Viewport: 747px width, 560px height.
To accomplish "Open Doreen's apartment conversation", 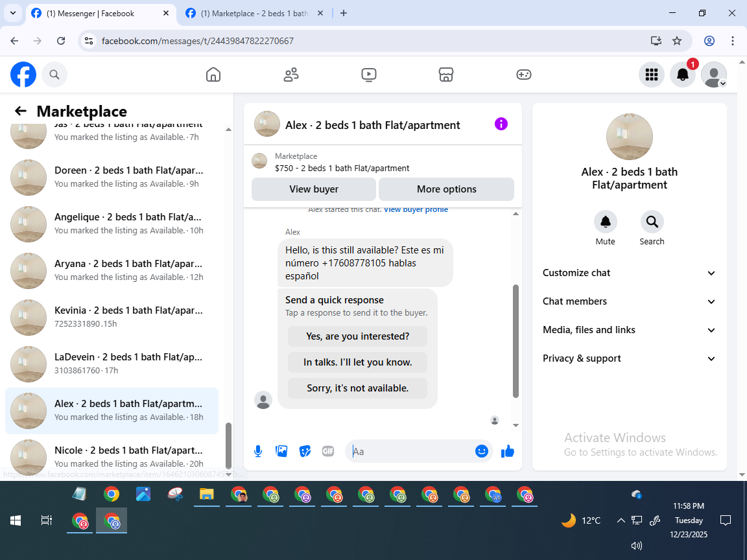I will pyautogui.click(x=112, y=177).
